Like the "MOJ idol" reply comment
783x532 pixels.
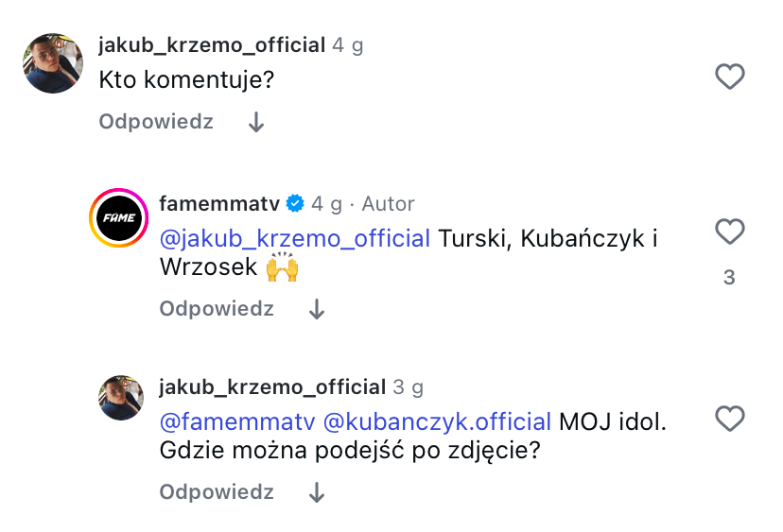(x=729, y=419)
